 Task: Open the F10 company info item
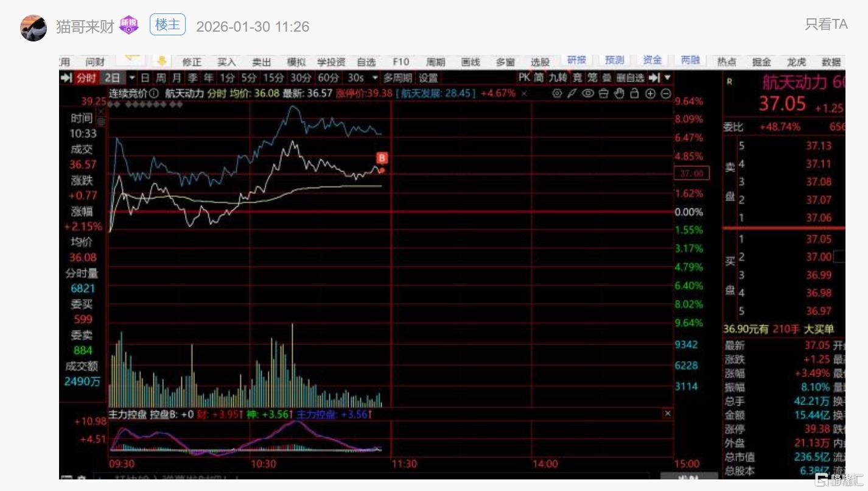tap(401, 62)
